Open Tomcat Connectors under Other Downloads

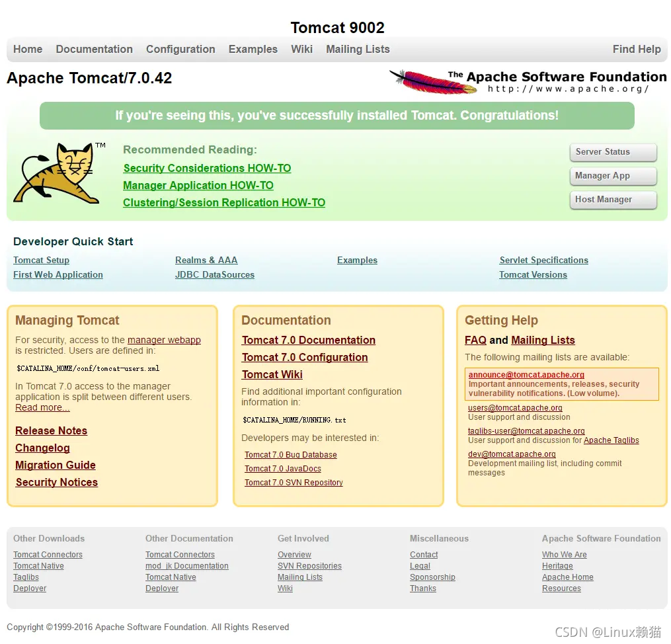coord(48,555)
